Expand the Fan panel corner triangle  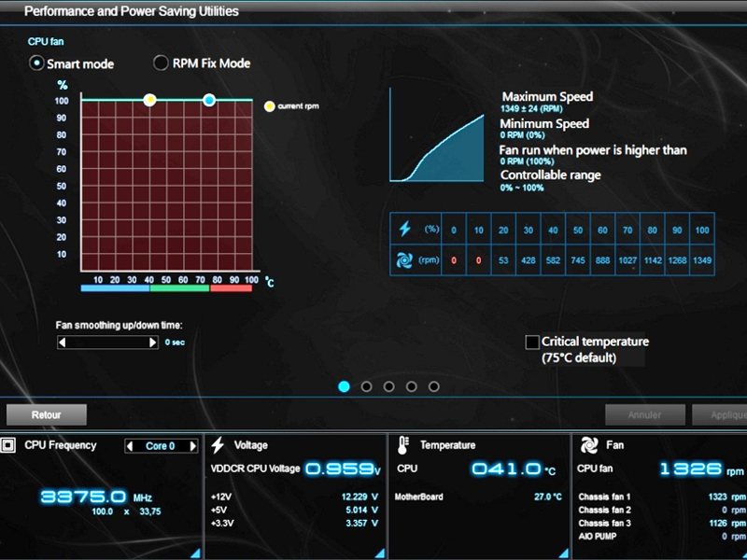click(x=740, y=553)
